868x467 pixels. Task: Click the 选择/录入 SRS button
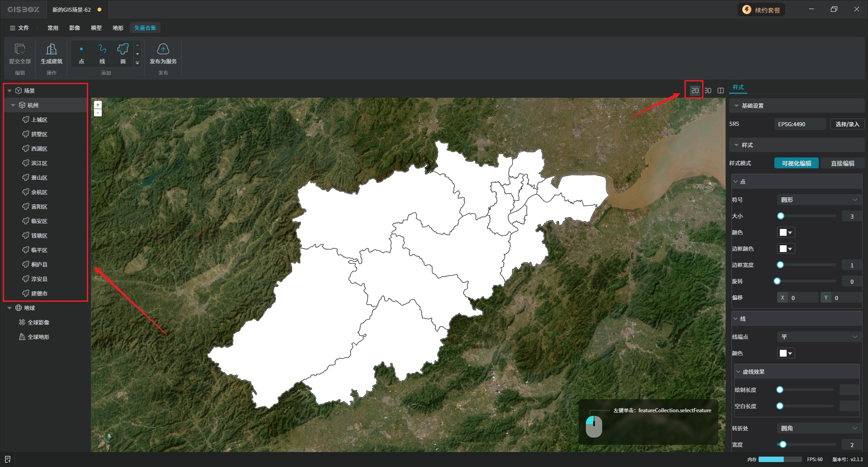pyautogui.click(x=847, y=124)
